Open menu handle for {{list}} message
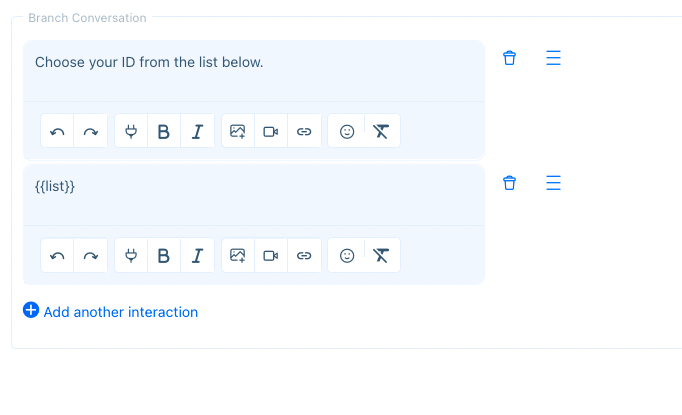This screenshot has width=682, height=415. point(553,183)
